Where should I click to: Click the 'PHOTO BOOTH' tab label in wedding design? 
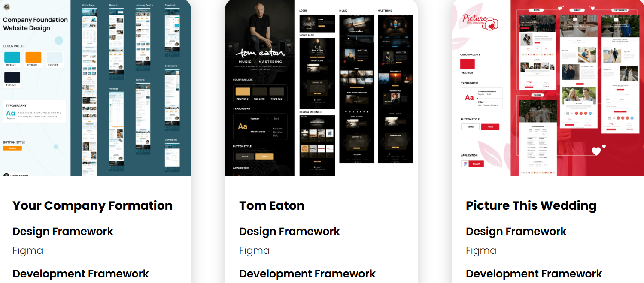tap(620, 10)
